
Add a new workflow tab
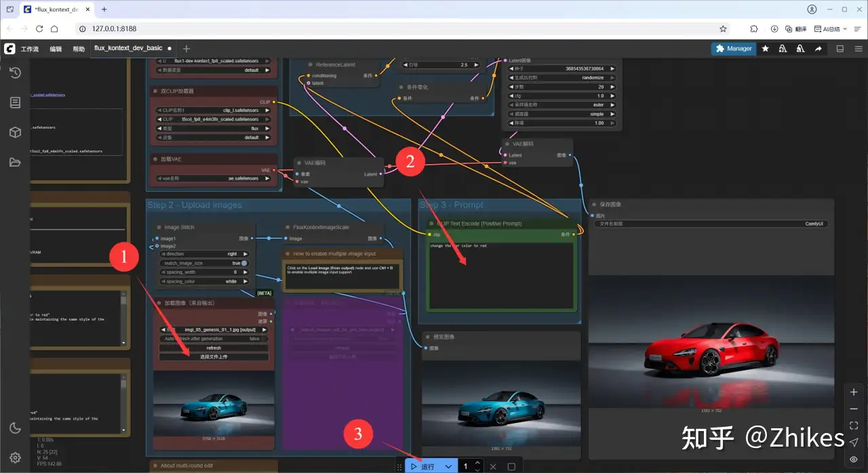(x=186, y=49)
